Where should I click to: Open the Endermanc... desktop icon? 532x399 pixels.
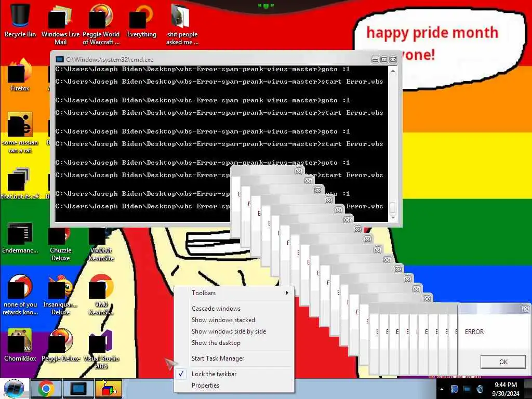(x=20, y=237)
